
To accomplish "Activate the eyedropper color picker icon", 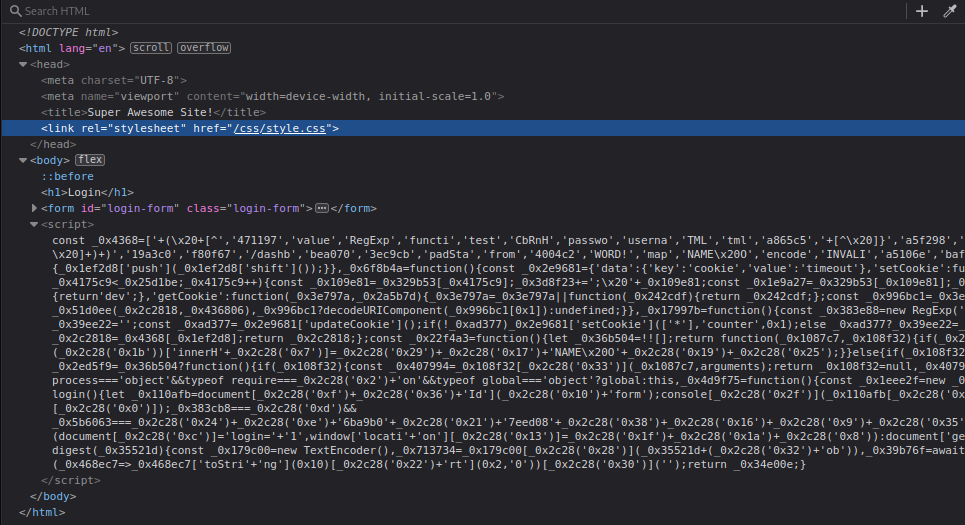I will (x=950, y=11).
